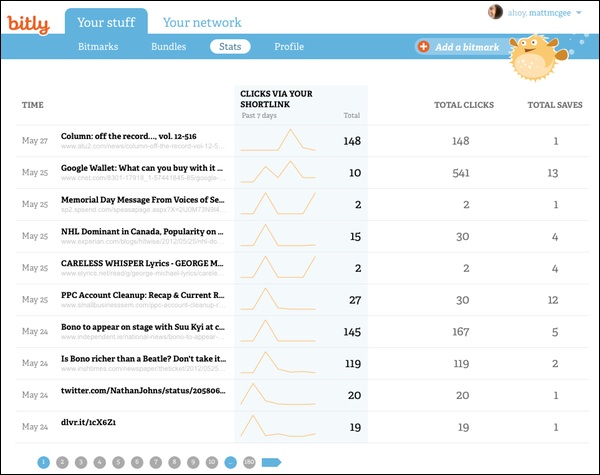This screenshot has height=475, width=600.
Task: Select the Stats pill
Action: (x=230, y=47)
